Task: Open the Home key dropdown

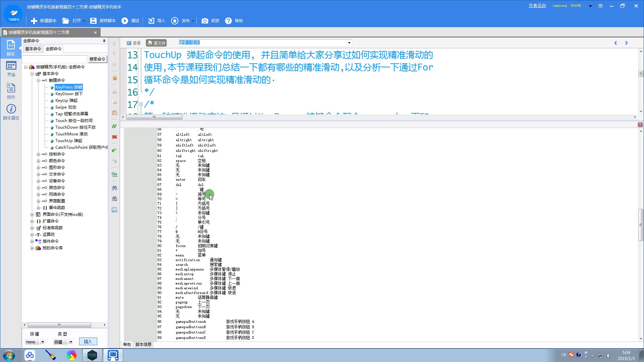Action: 43,342
